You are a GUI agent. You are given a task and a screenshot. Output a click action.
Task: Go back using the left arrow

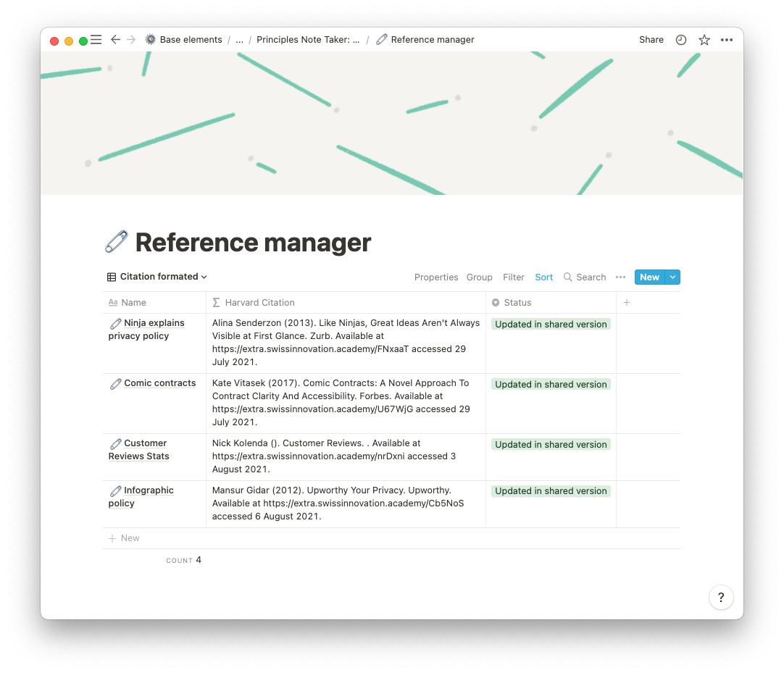point(115,40)
